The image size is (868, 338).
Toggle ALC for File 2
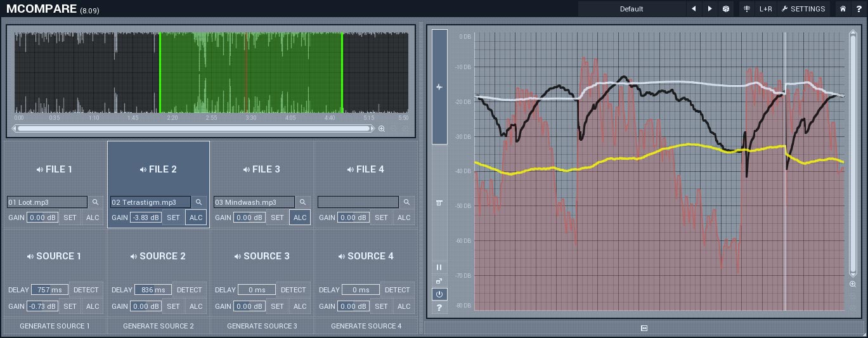tap(196, 218)
